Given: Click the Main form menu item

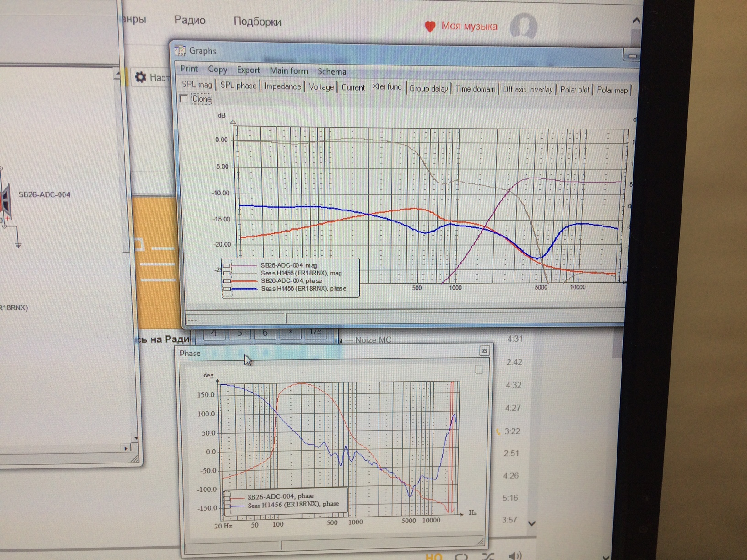Looking at the screenshot, I should 289,70.
